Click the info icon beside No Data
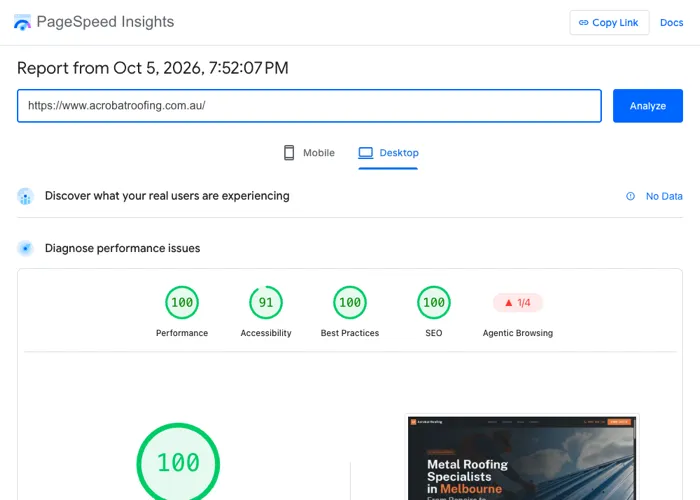The height and width of the screenshot is (500, 700). (x=630, y=196)
